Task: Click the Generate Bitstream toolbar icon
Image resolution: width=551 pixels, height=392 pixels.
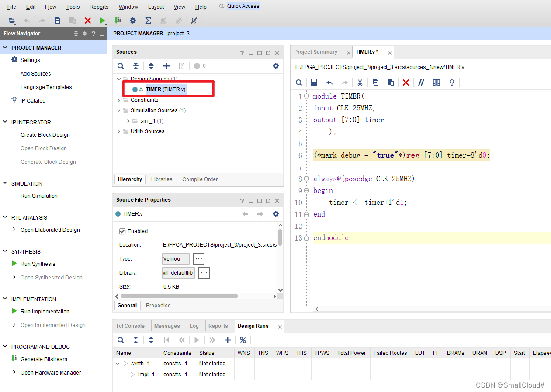Action: (118, 21)
